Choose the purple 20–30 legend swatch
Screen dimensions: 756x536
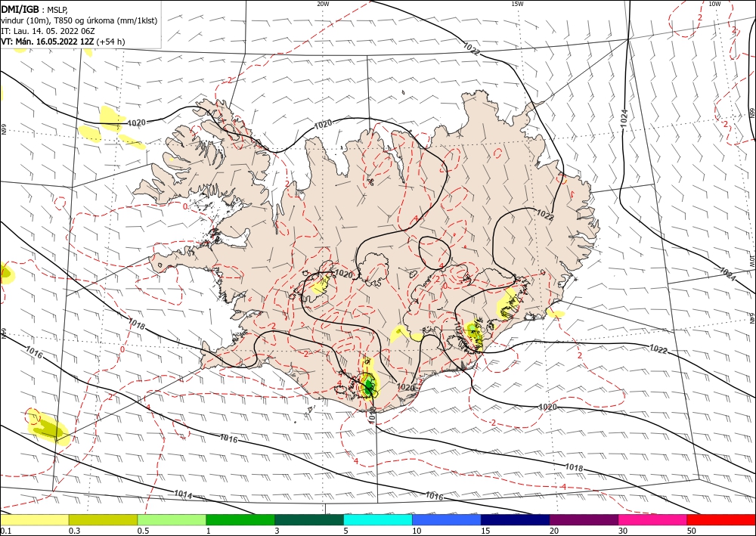coord(584,519)
